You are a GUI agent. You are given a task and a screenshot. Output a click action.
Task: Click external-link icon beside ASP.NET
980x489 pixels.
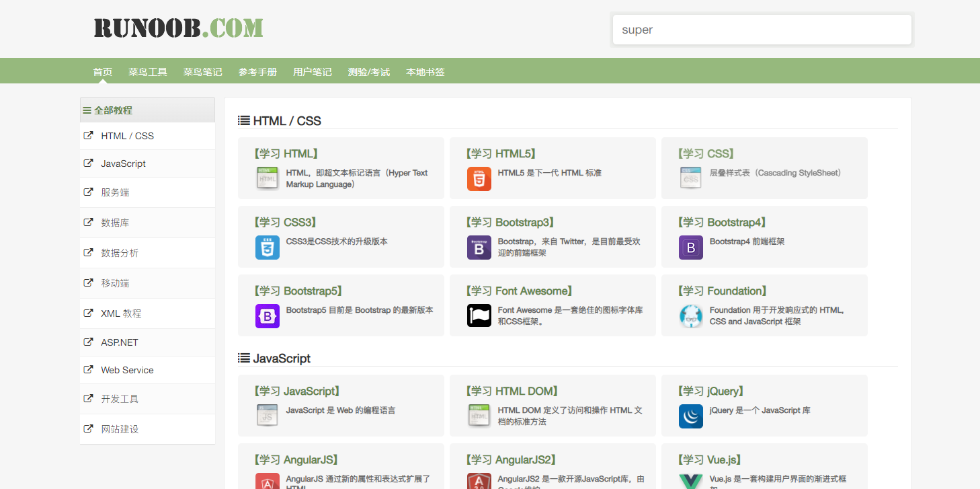pos(88,342)
